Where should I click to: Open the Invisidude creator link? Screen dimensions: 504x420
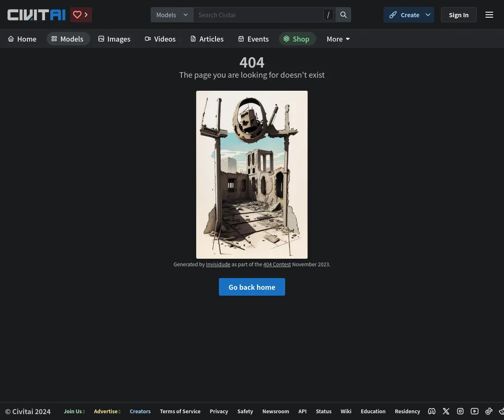click(x=218, y=265)
